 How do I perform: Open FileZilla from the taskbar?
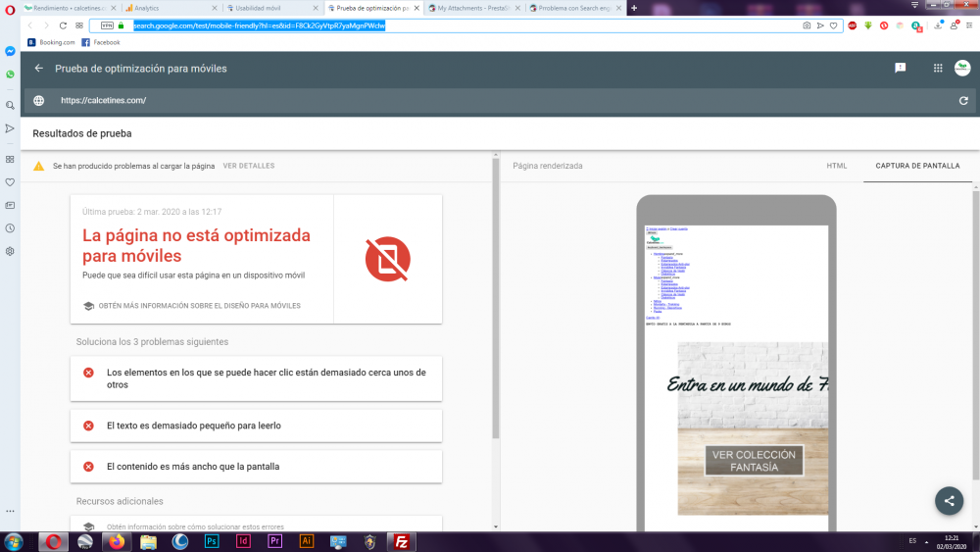(401, 541)
